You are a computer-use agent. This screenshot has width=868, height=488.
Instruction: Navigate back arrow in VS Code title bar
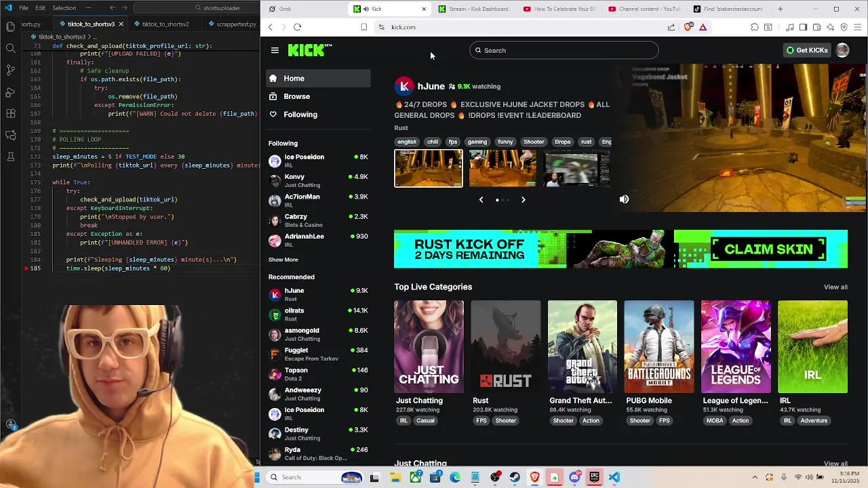[112, 8]
